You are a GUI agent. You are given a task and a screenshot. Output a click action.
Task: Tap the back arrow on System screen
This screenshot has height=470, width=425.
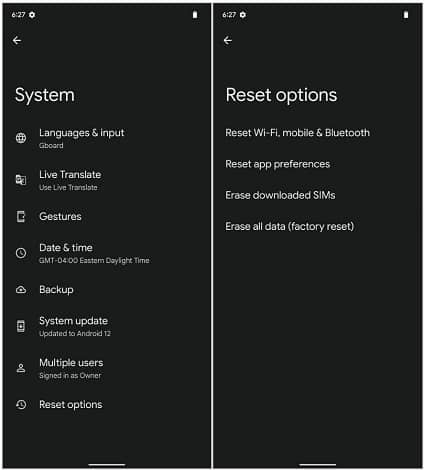(x=17, y=40)
